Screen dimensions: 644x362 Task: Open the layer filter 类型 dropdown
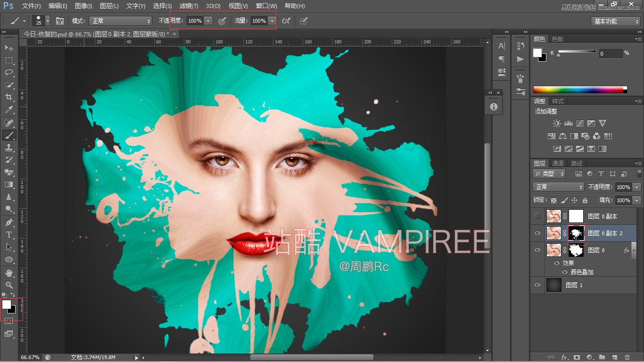549,173
